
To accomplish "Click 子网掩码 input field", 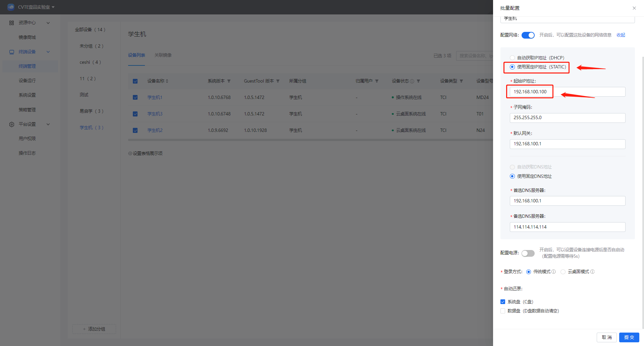I will point(568,118).
